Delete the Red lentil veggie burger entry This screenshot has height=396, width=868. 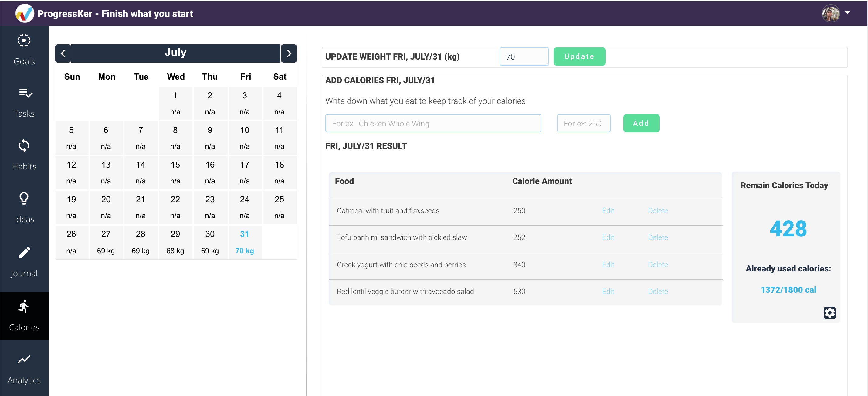click(x=657, y=291)
